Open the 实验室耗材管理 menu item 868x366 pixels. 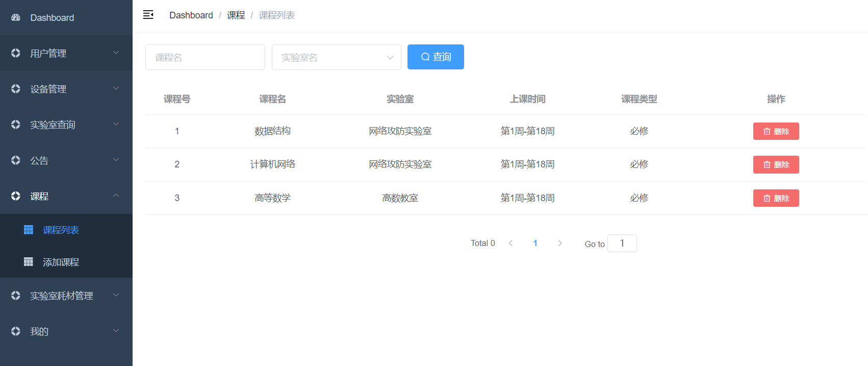[66, 296]
